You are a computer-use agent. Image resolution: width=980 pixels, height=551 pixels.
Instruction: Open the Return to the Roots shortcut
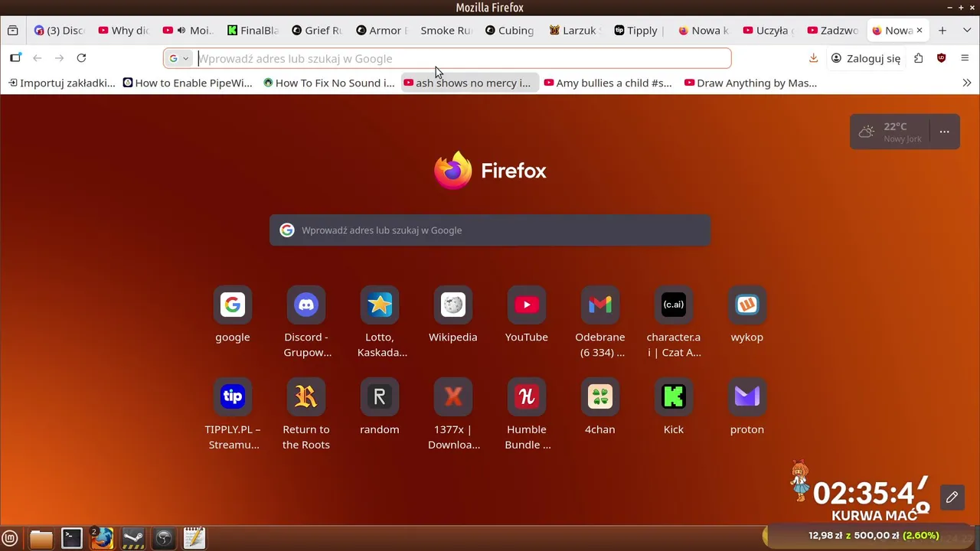point(306,396)
